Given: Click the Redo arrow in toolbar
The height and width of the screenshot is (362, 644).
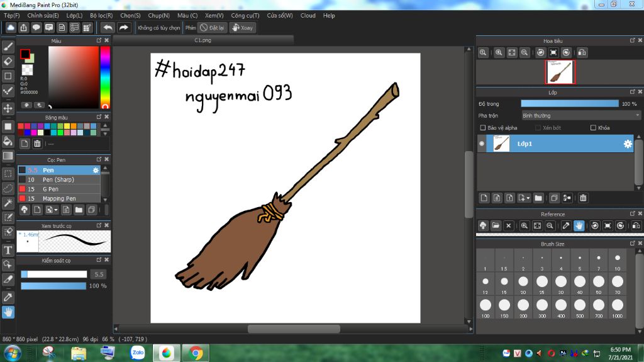Looking at the screenshot, I should coord(124,28).
